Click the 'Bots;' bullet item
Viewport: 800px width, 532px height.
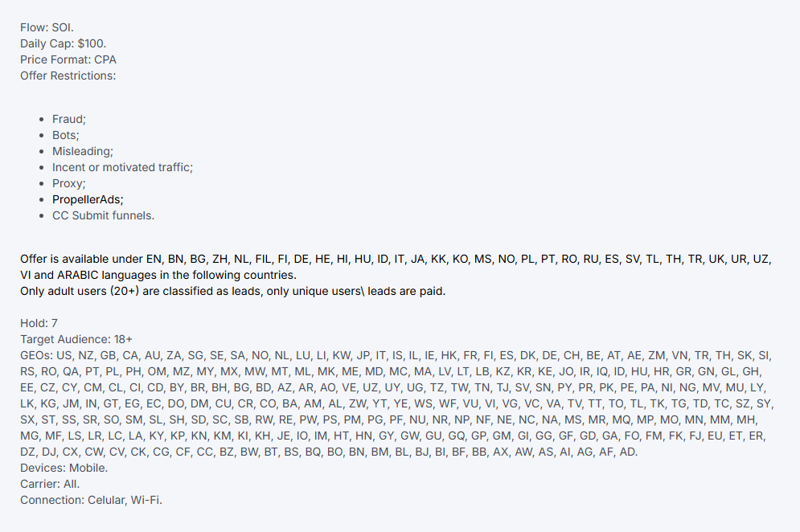[65, 135]
